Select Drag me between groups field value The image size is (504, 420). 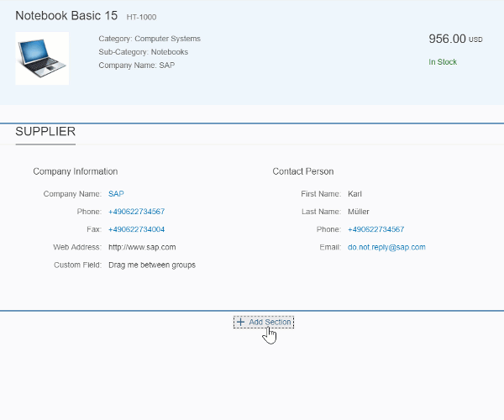[152, 265]
